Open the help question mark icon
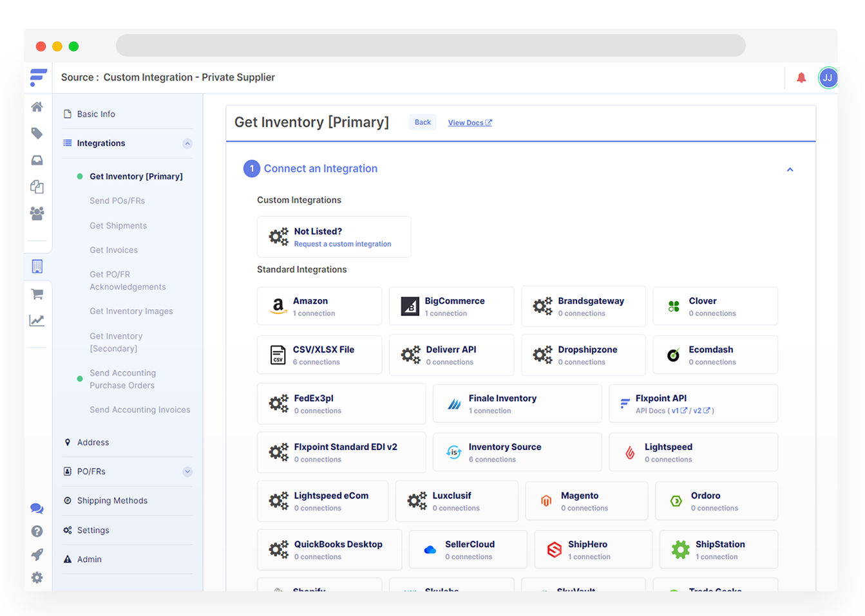 (x=37, y=531)
